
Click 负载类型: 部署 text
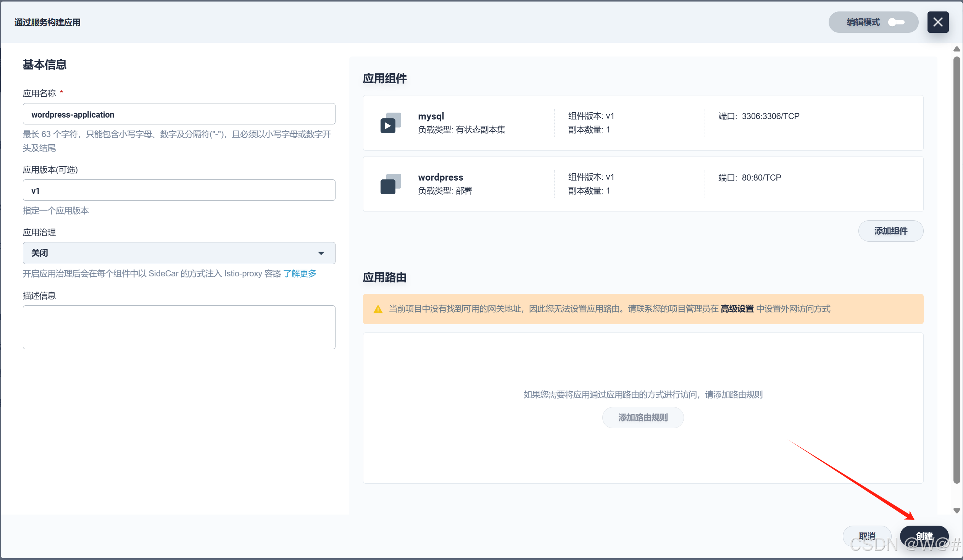tap(445, 191)
